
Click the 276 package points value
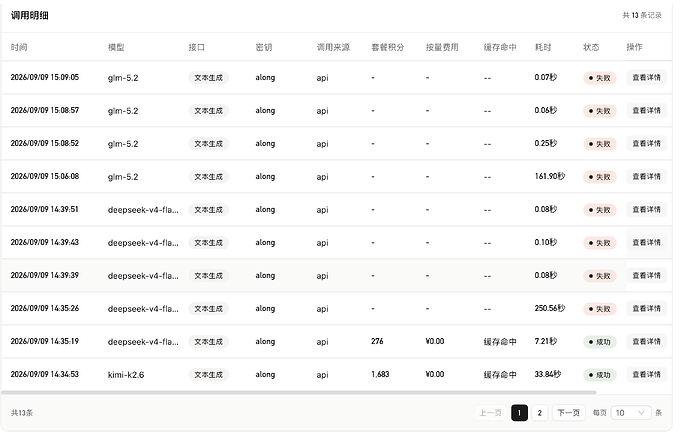[x=377, y=341]
